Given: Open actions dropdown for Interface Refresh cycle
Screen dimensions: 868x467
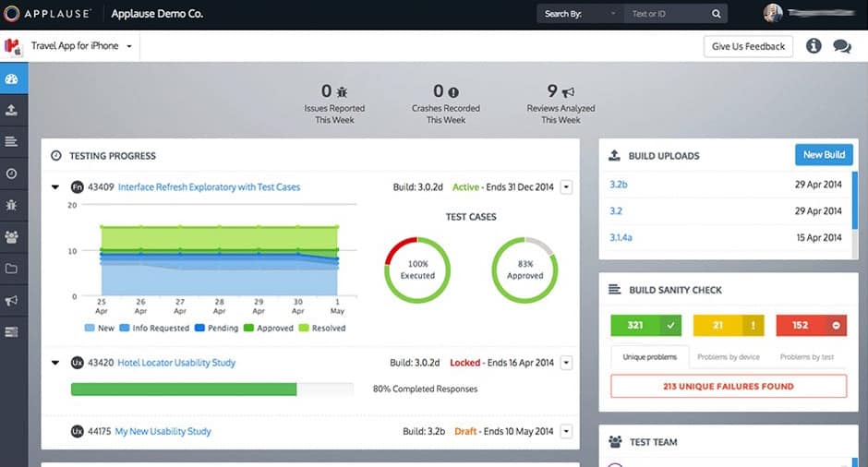Looking at the screenshot, I should (x=566, y=187).
